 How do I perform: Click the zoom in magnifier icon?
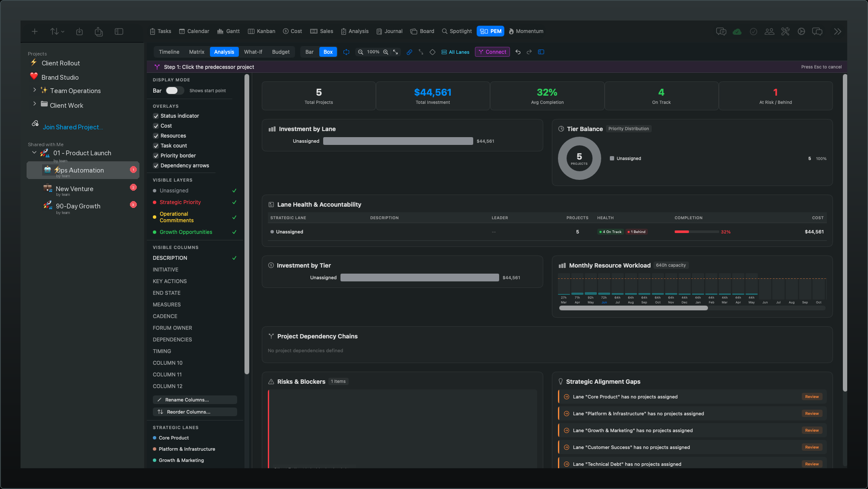tap(385, 52)
